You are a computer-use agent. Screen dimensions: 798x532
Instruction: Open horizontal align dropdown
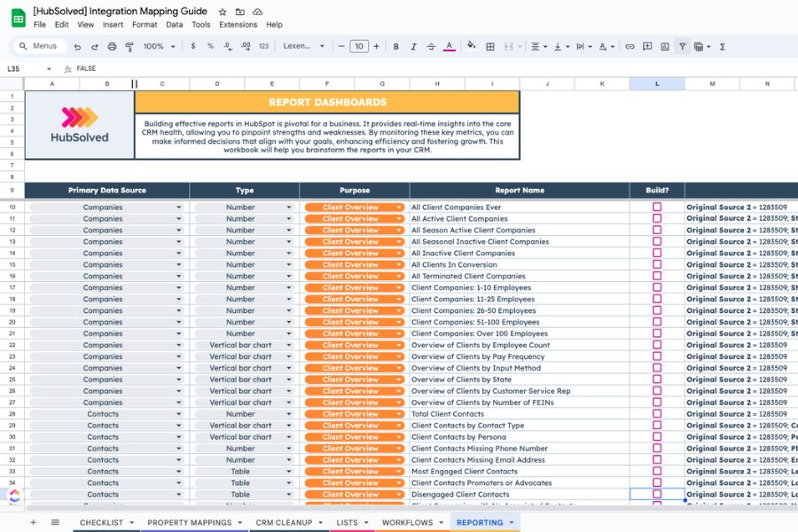539,46
